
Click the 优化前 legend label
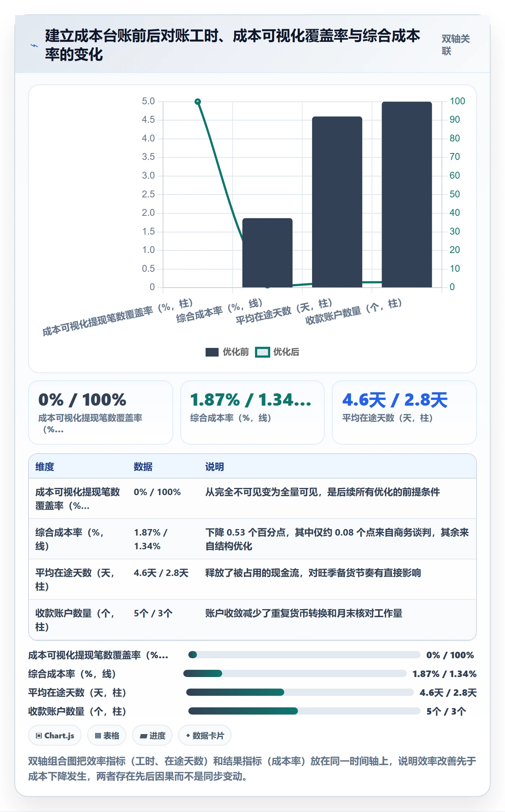tap(236, 352)
